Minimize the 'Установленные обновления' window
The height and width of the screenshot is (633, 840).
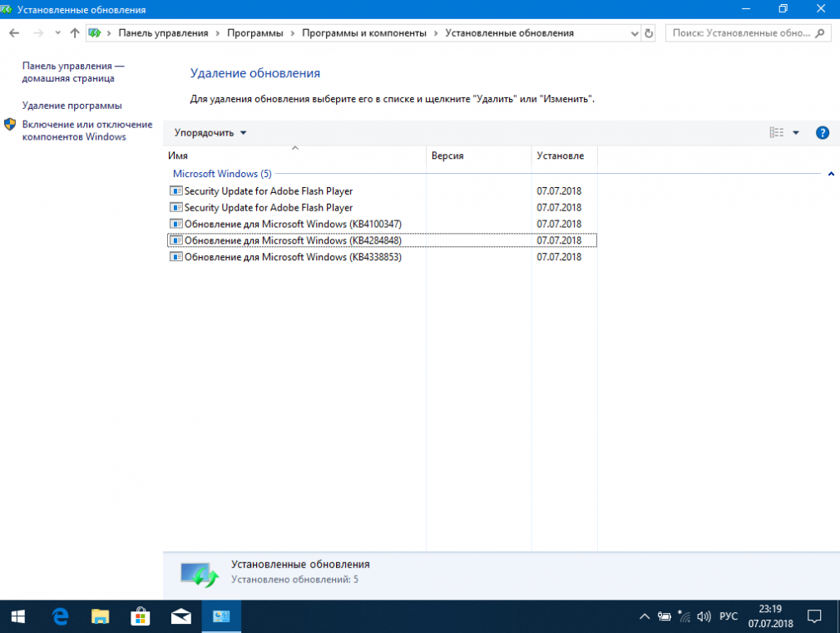746,9
